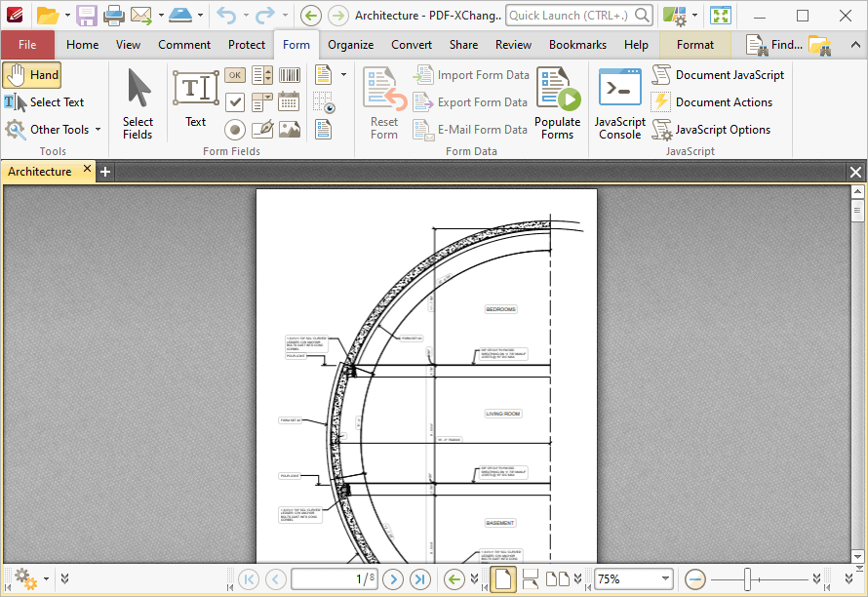Jump to the last page
Viewport: 868px width, 597px height.
[x=420, y=579]
